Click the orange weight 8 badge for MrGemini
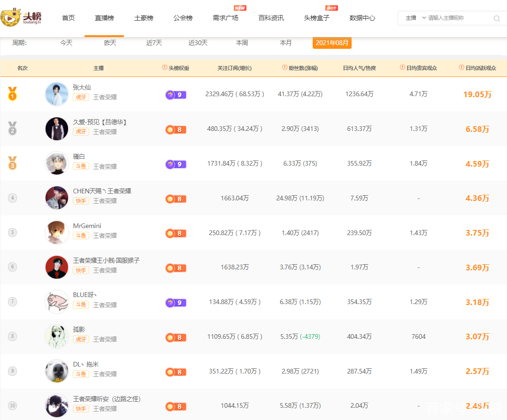The width and height of the screenshot is (507, 420). pos(176,233)
